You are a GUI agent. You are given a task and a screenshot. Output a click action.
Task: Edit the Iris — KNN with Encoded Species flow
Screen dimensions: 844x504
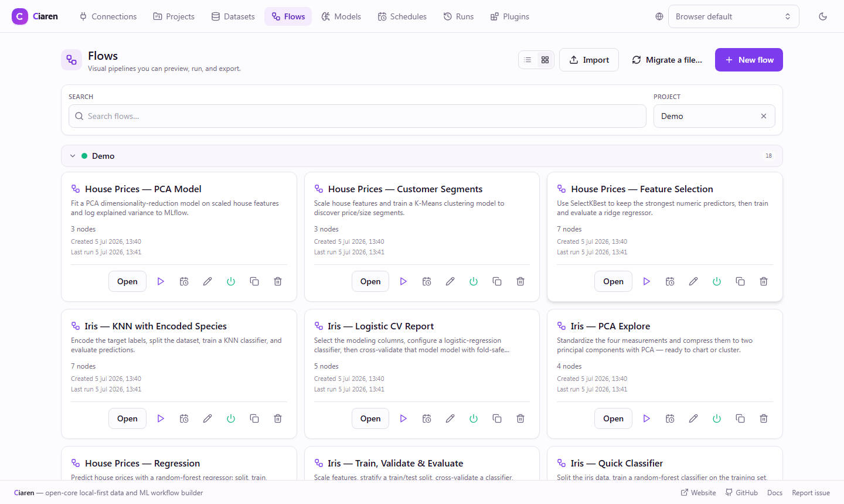[207, 418]
